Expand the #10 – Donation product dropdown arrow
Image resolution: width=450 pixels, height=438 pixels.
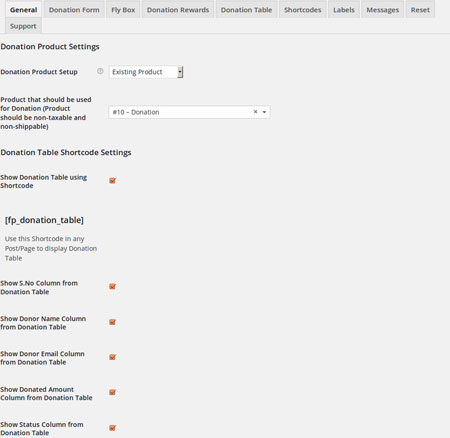[x=264, y=112]
